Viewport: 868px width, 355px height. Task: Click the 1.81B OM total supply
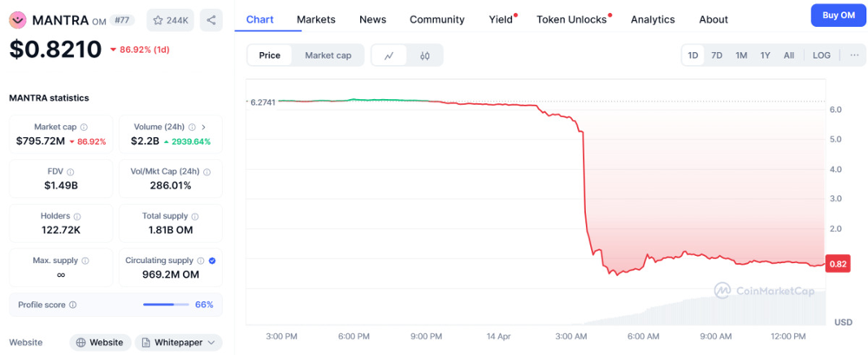pos(170,230)
